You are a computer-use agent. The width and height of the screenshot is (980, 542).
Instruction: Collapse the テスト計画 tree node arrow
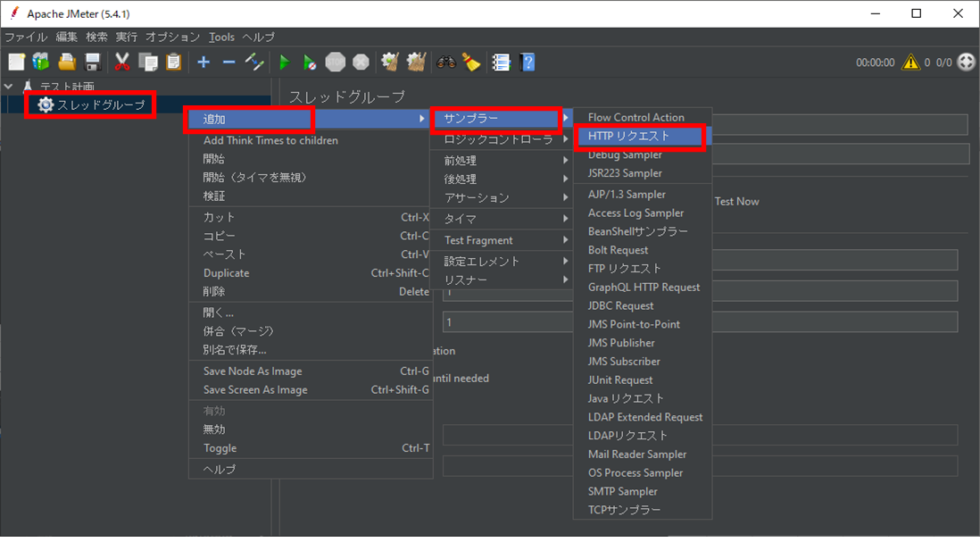(x=9, y=87)
